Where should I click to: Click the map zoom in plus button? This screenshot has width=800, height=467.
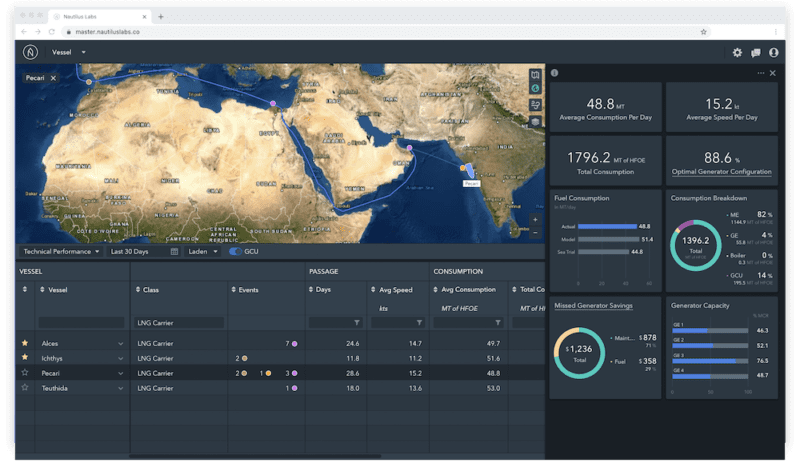coord(535,218)
